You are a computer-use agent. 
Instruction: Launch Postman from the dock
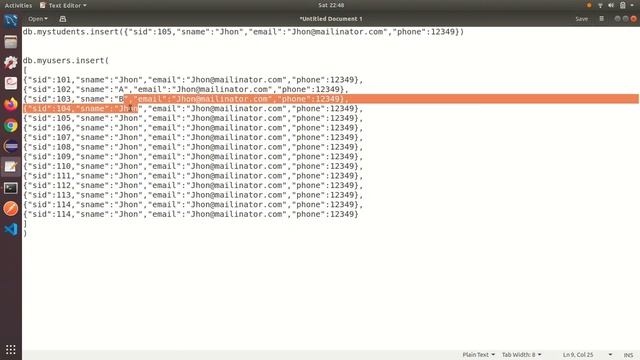click(11, 209)
